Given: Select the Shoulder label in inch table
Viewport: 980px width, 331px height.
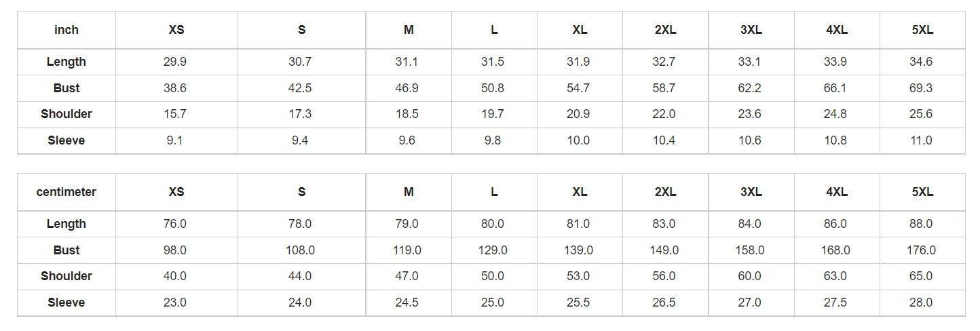Looking at the screenshot, I should pos(67,114).
